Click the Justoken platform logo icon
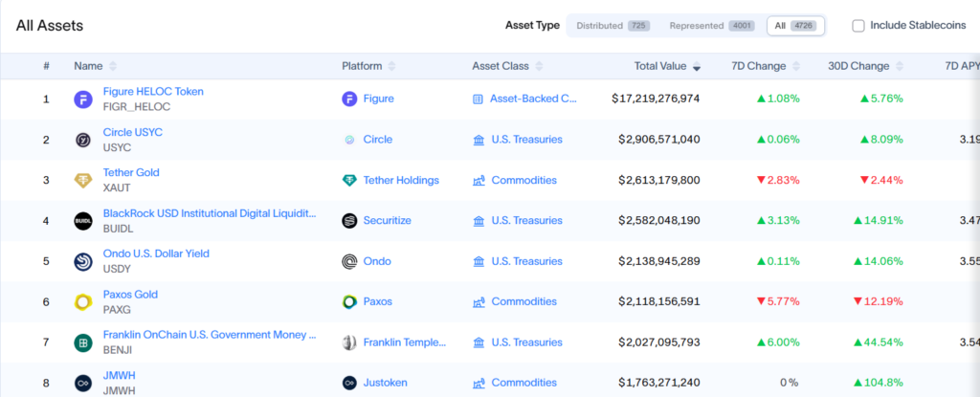Image resolution: width=980 pixels, height=397 pixels. (x=349, y=383)
